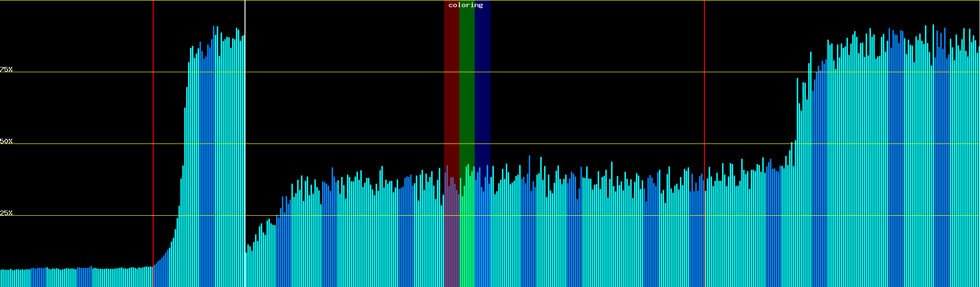Select the left red vertical marker line
Screen dimensions: 980x287
[153, 120]
